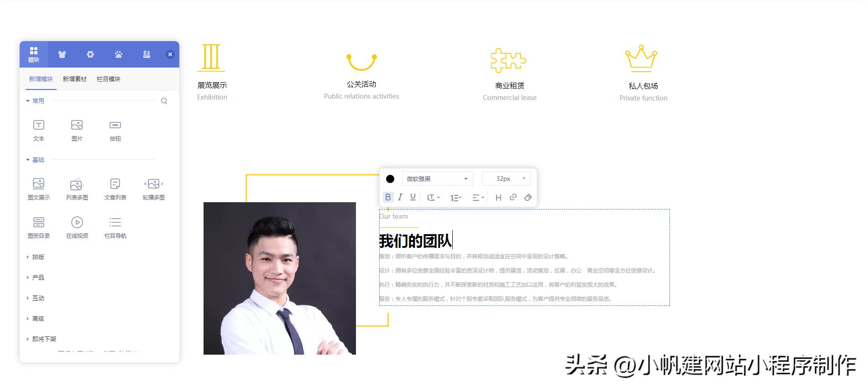Add a 按钮 button module
Viewport: 868px width, 388px height.
[115, 130]
